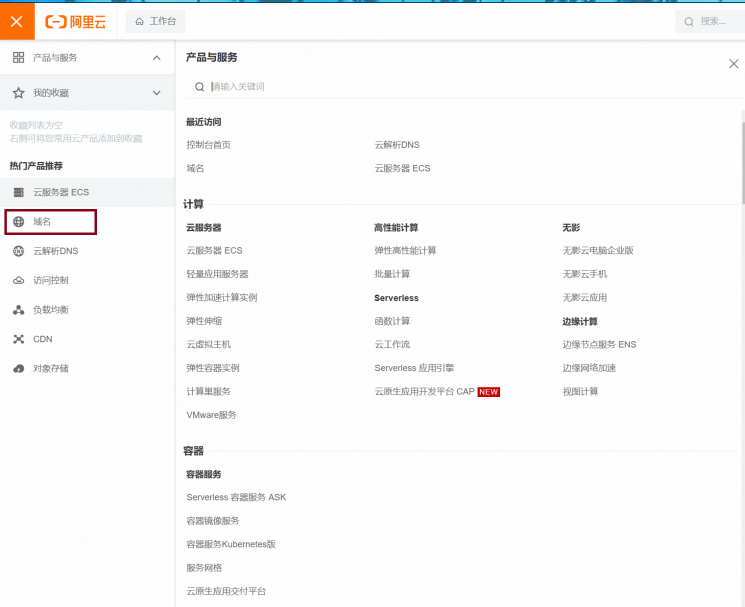Click the 域名 globe icon

point(19,222)
